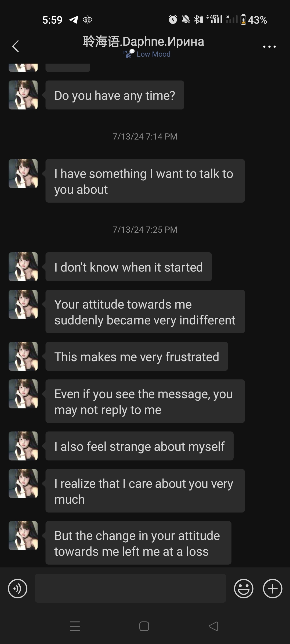Tap the back arrow to leave chat

(x=16, y=46)
